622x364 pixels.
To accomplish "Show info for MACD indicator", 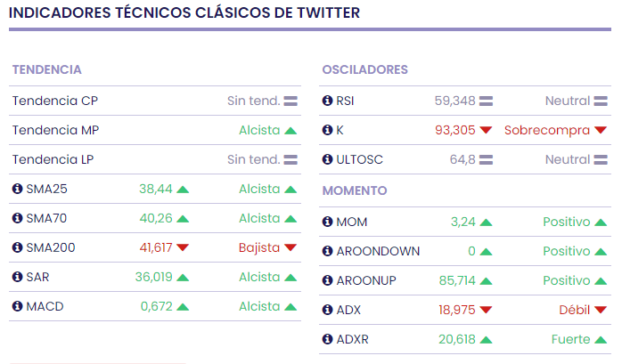I will (17, 306).
